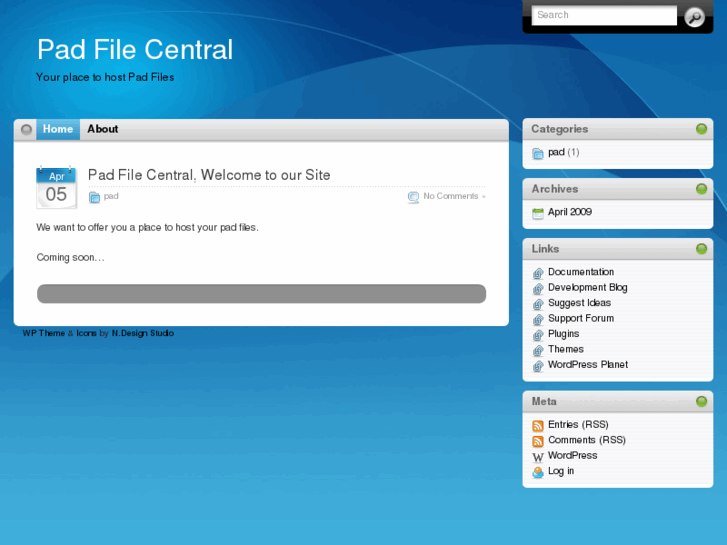Open the Documentation link
The image size is (727, 545).
tap(581, 272)
